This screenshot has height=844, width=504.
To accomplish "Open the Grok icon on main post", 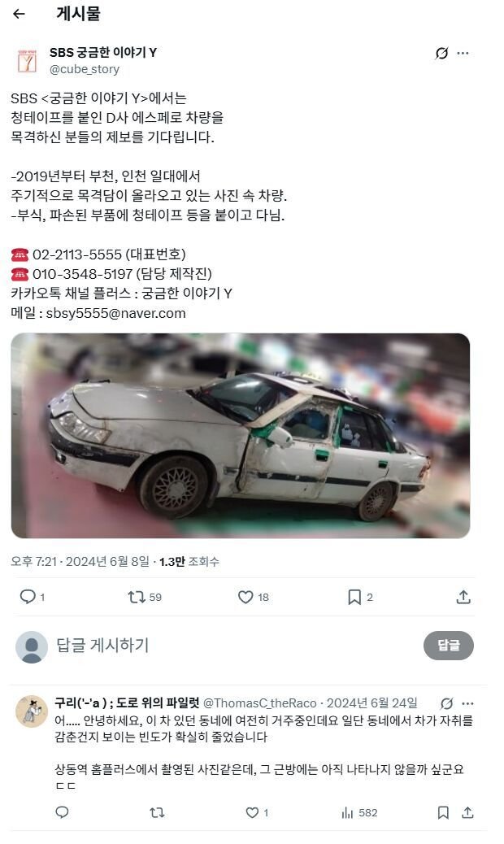I will click(441, 54).
